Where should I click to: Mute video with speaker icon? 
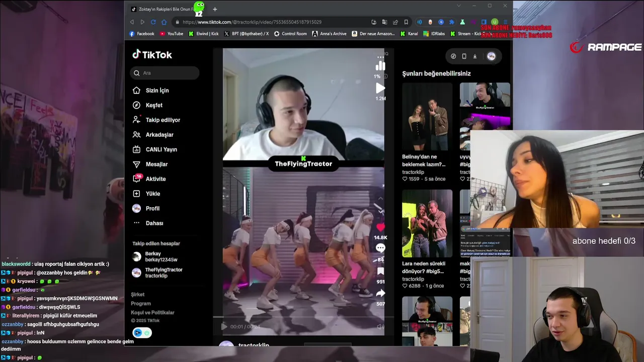(x=380, y=327)
